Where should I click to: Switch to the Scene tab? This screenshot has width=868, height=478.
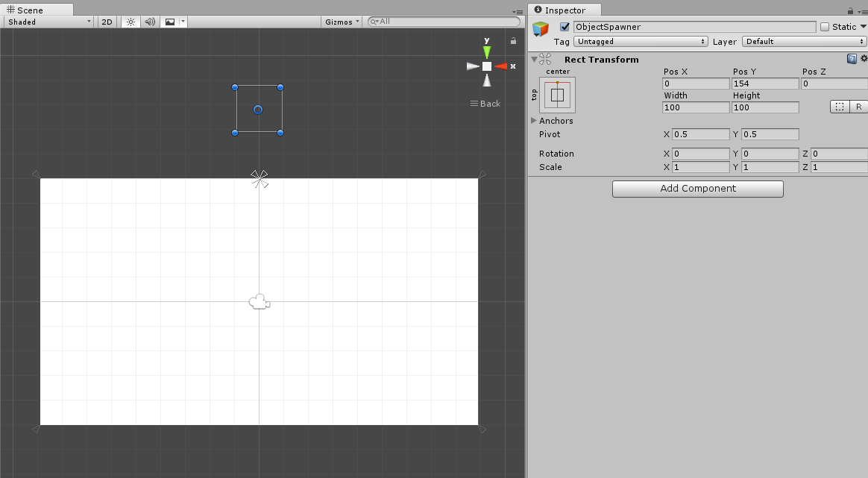pos(37,10)
